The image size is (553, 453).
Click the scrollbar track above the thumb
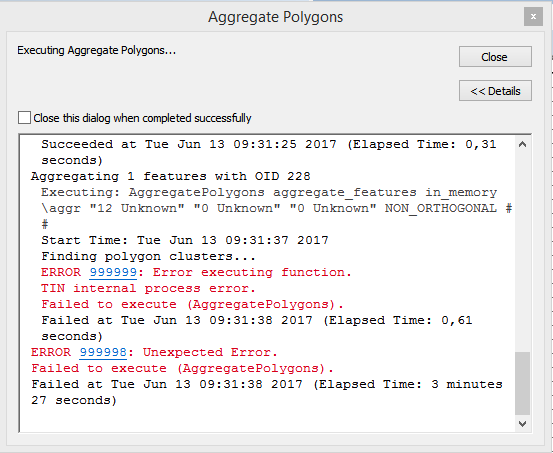[x=522, y=251]
